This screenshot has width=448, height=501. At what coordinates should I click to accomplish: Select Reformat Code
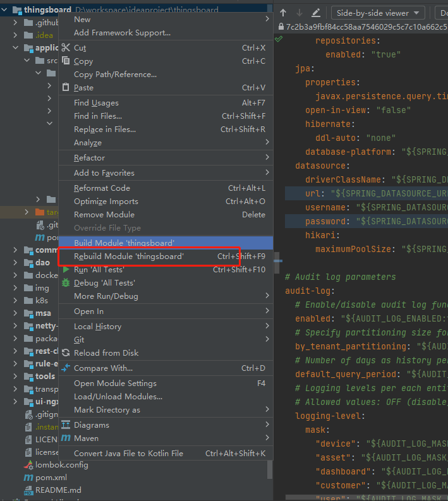[166, 188]
